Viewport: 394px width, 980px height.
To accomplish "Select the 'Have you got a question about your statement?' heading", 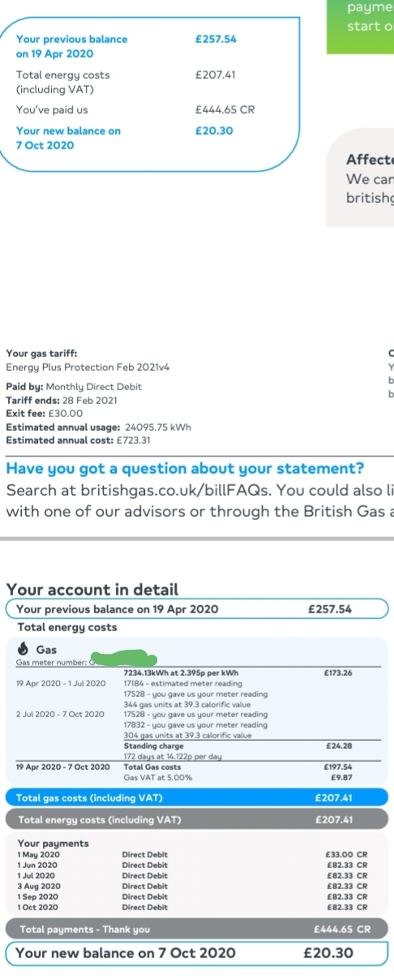I will pos(185,469).
